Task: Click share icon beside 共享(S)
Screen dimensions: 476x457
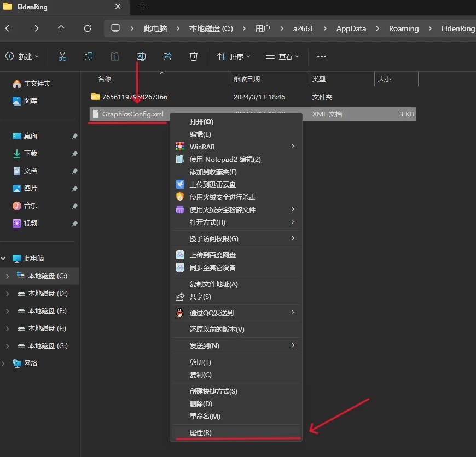Action: click(x=179, y=297)
